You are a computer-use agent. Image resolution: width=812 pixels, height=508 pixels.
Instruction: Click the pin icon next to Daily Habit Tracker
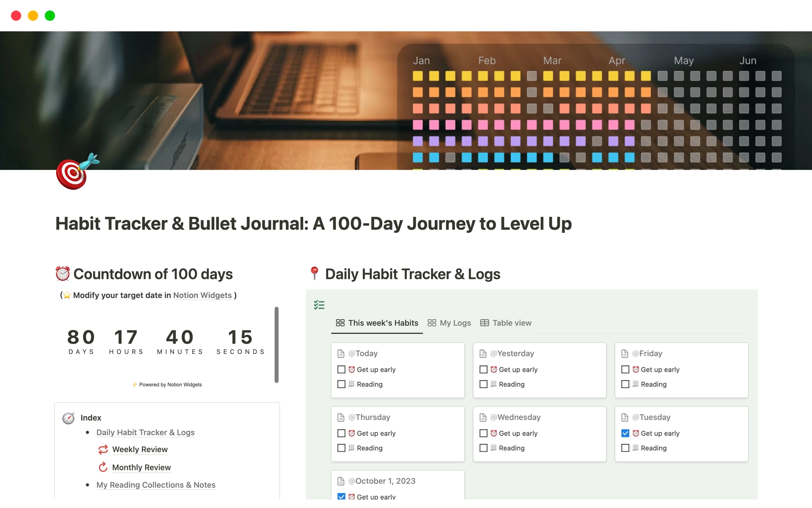coord(313,273)
